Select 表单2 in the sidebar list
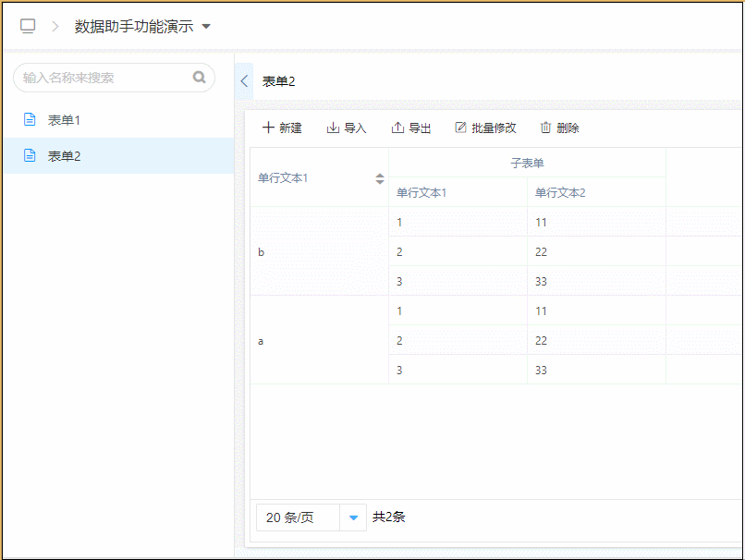 click(x=65, y=156)
